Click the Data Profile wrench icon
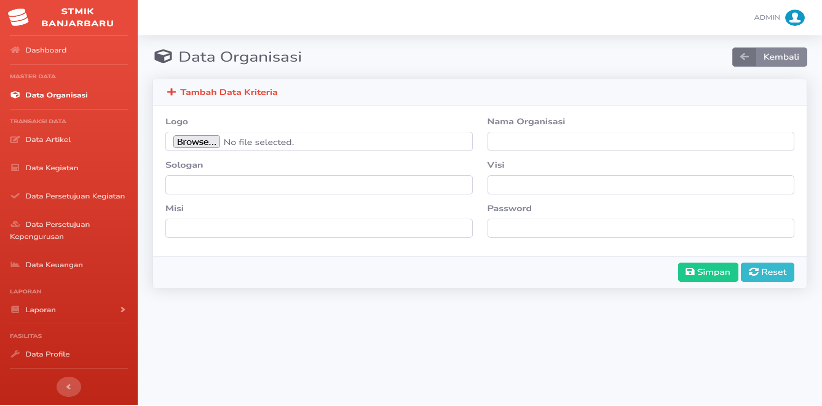Screen dimensions: 822x406 [15, 355]
